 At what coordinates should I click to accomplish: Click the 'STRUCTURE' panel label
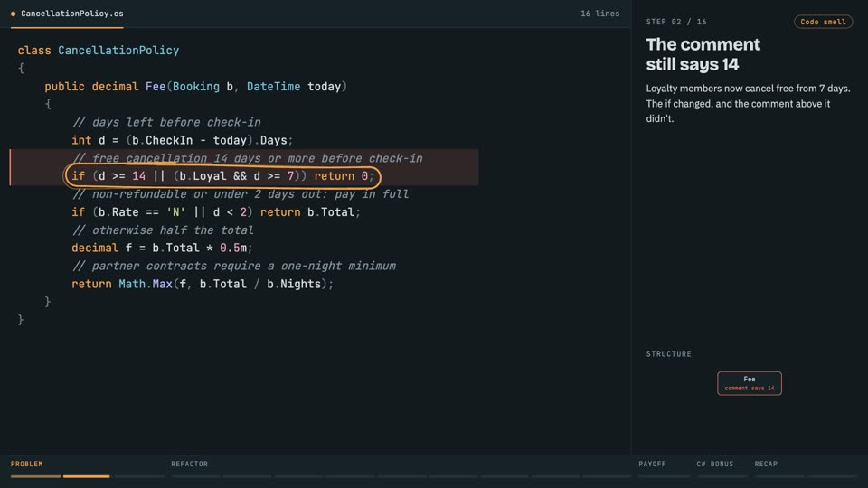pyautogui.click(x=669, y=353)
